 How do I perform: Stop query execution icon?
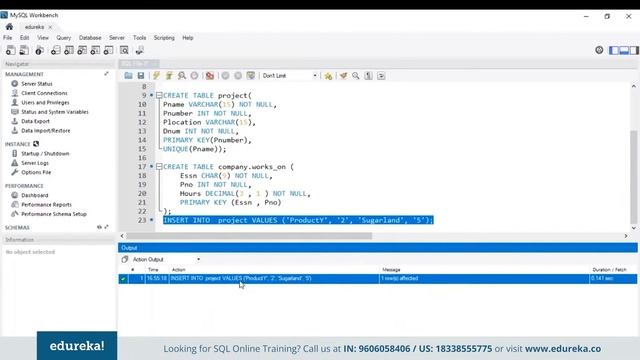coord(194,76)
